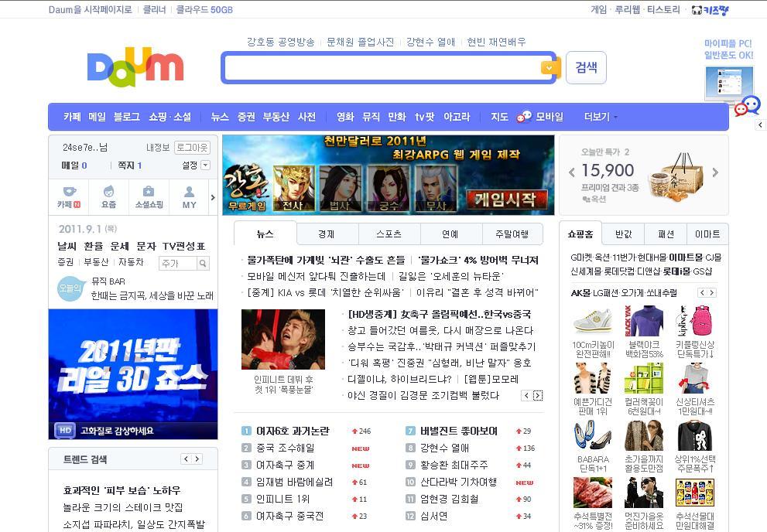Switch to the 경제 news tab

[x=327, y=234]
